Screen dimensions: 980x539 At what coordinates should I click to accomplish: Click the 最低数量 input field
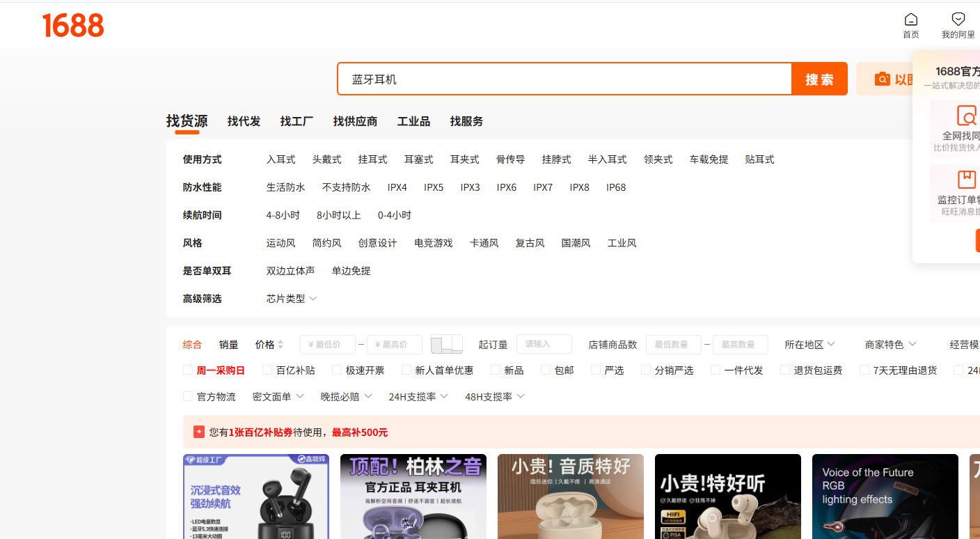pos(674,345)
